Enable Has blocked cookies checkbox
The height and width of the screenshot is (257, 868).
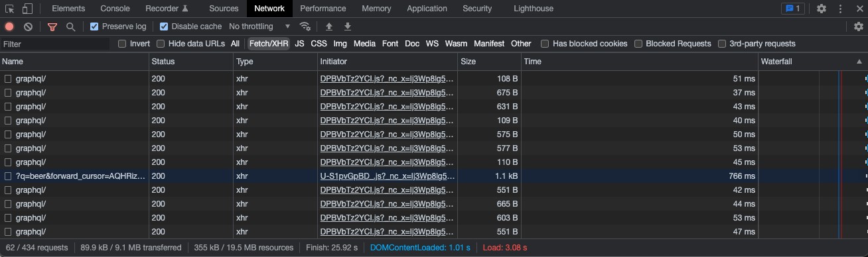[x=545, y=44]
